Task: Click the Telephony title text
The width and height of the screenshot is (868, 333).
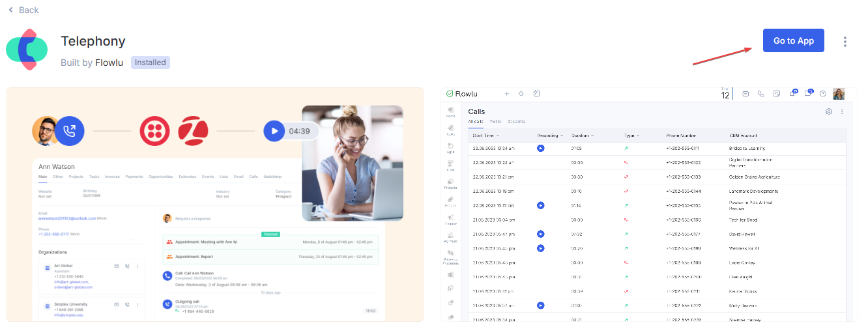Action: pyautogui.click(x=93, y=41)
